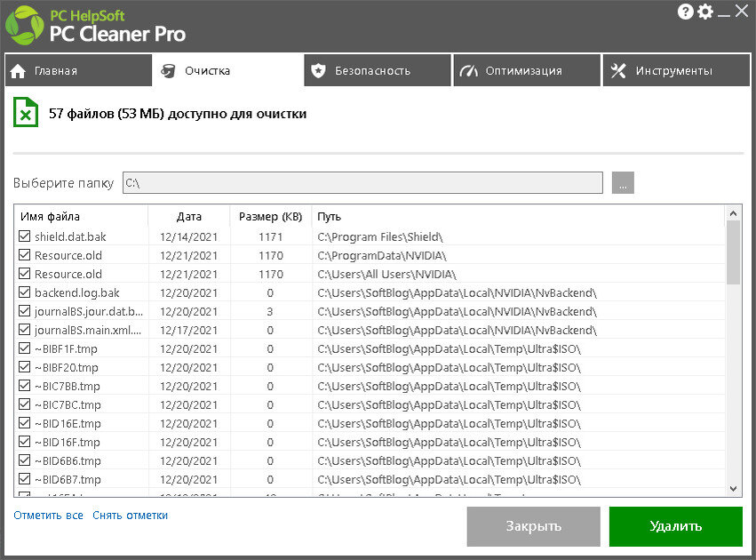Image resolution: width=756 pixels, height=560 pixels.
Task: Sort by Путь column header
Action: (x=518, y=217)
